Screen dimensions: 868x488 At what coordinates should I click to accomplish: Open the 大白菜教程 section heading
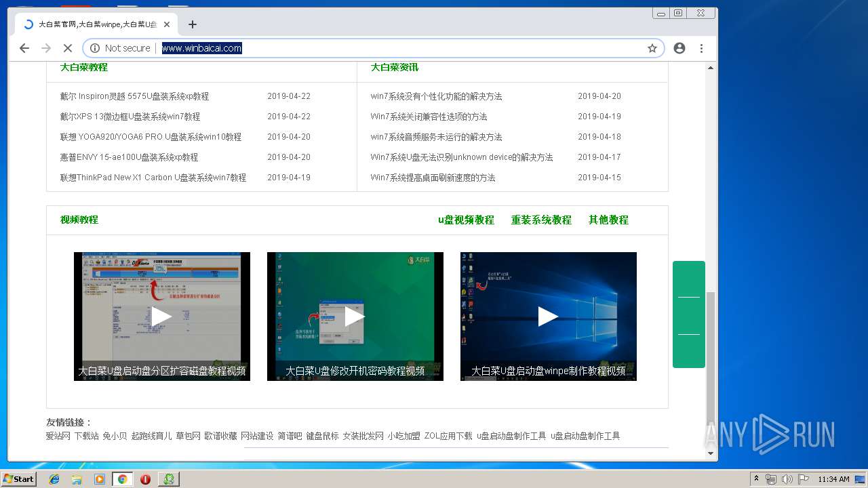click(83, 67)
